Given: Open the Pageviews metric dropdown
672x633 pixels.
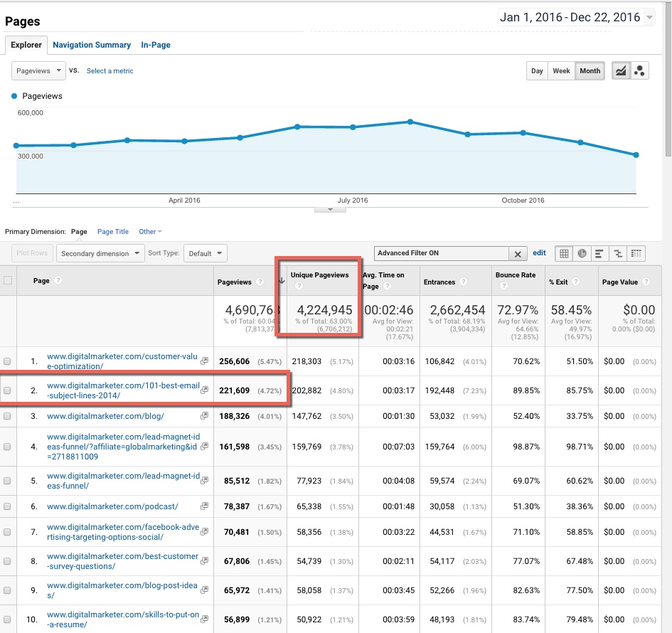Looking at the screenshot, I should pyautogui.click(x=38, y=70).
